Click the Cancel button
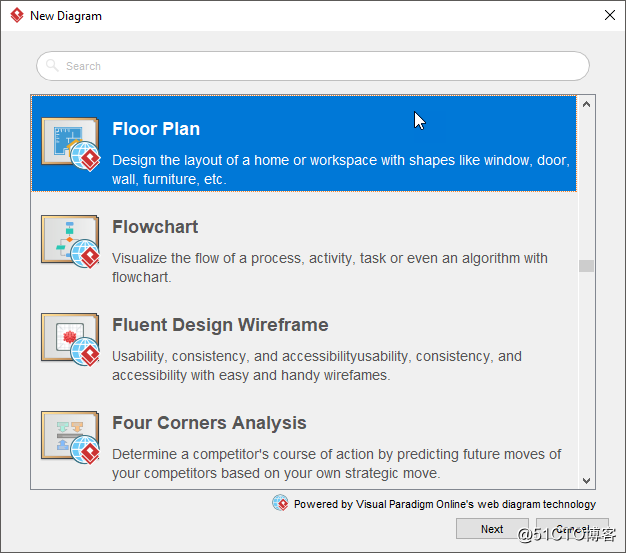626x553 pixels. [573, 529]
